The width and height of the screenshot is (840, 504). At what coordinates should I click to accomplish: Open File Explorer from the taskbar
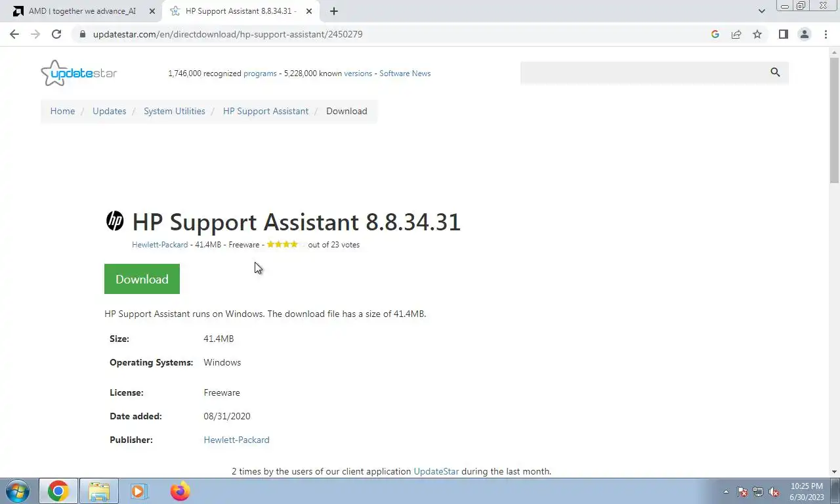[x=99, y=491]
